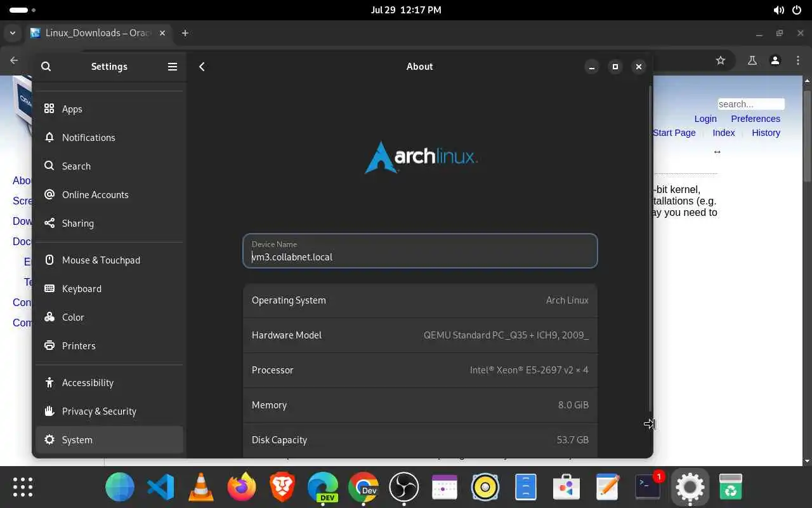Screen dimensions: 812x508
Task: Go back from the About page
Action: click(202, 67)
